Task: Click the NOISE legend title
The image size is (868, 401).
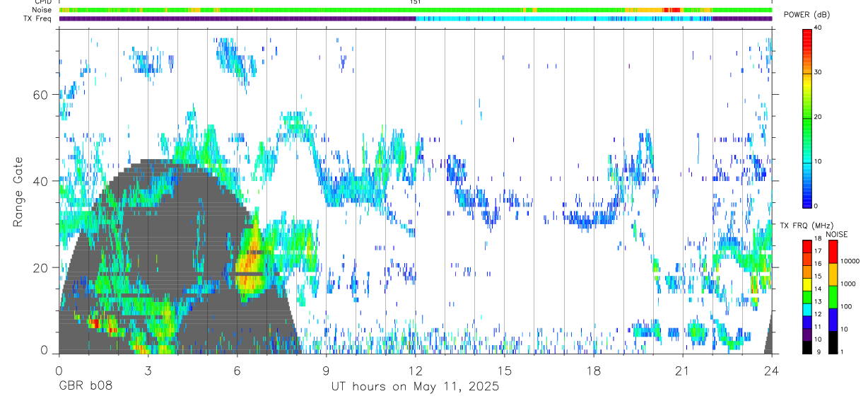Action: pos(836,234)
